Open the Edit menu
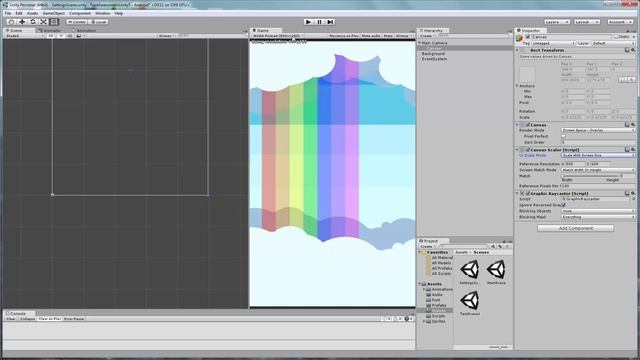 tap(19, 13)
